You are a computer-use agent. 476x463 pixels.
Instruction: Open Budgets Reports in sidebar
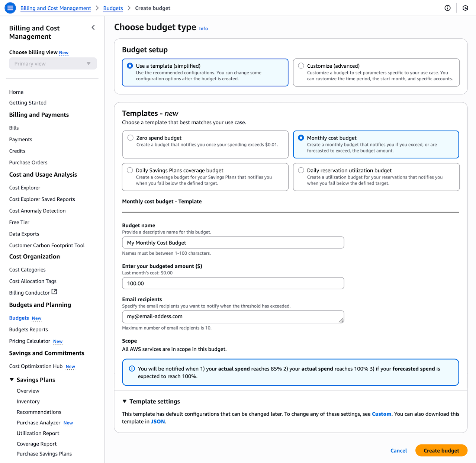click(29, 329)
